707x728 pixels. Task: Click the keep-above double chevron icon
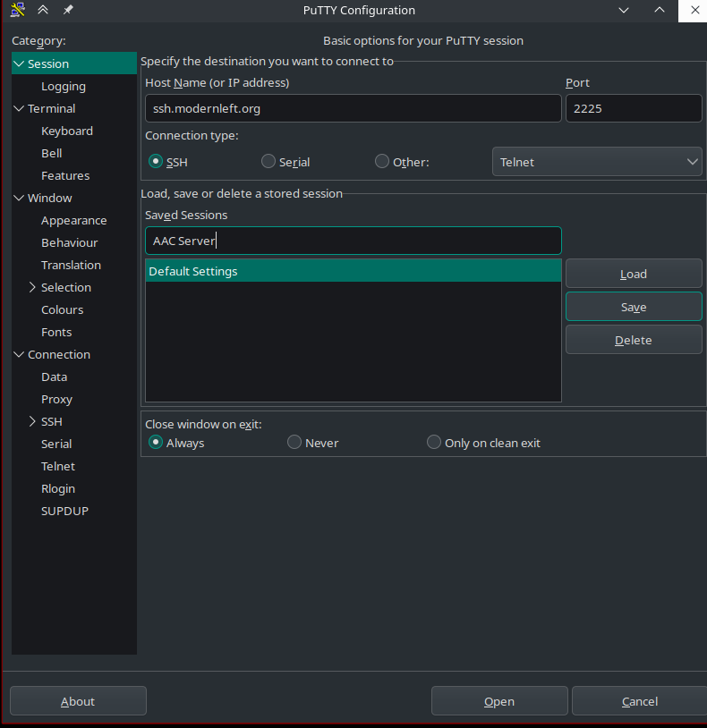click(43, 10)
